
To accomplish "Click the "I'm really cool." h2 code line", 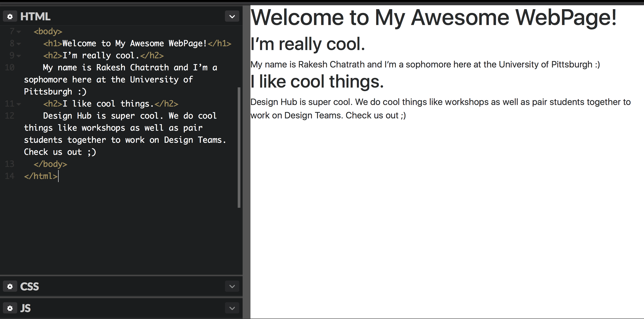I will point(104,55).
